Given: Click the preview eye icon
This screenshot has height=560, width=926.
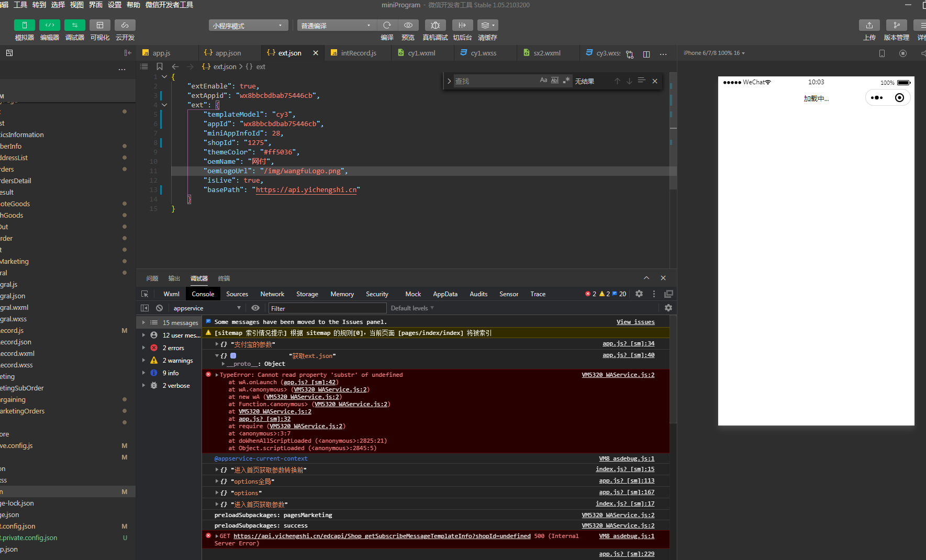Looking at the screenshot, I should tap(408, 25).
